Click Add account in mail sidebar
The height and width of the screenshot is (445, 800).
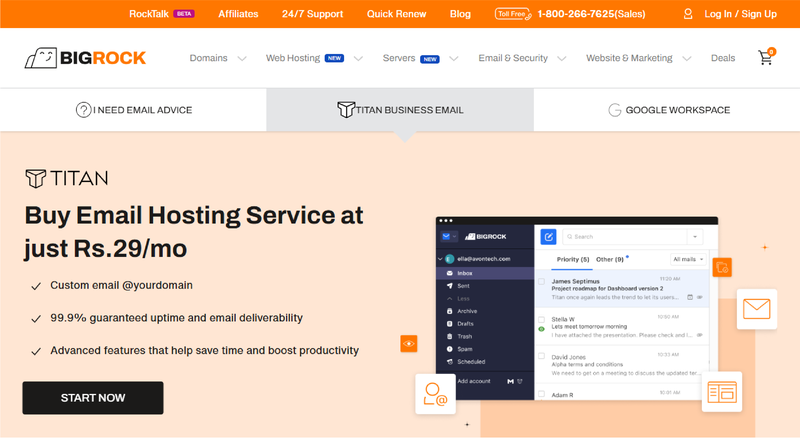click(473, 381)
